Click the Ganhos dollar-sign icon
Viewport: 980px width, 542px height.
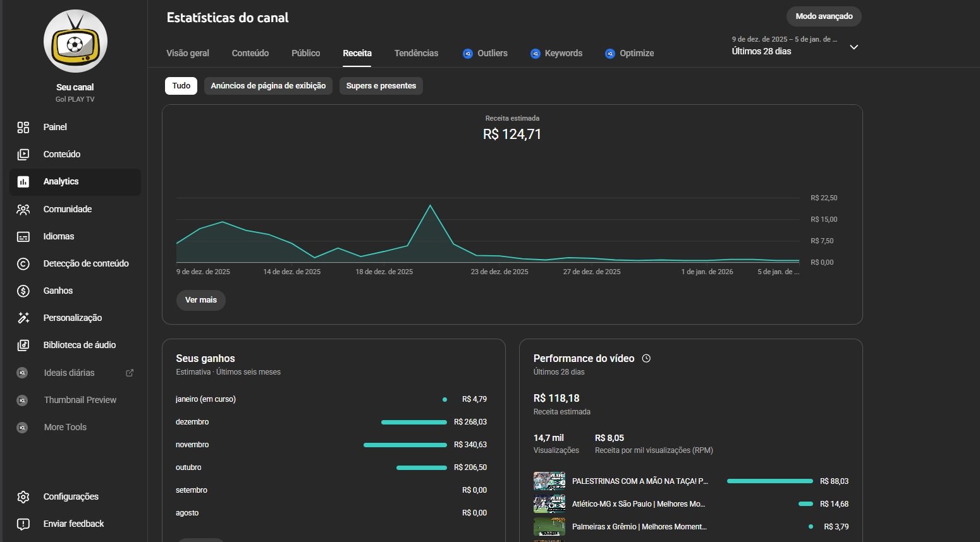[x=23, y=291]
